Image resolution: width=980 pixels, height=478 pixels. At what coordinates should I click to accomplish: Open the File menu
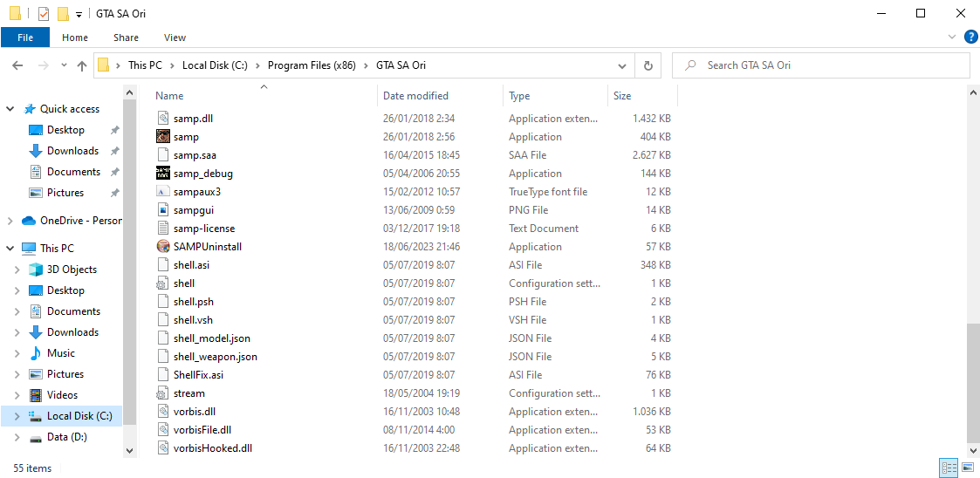[25, 38]
